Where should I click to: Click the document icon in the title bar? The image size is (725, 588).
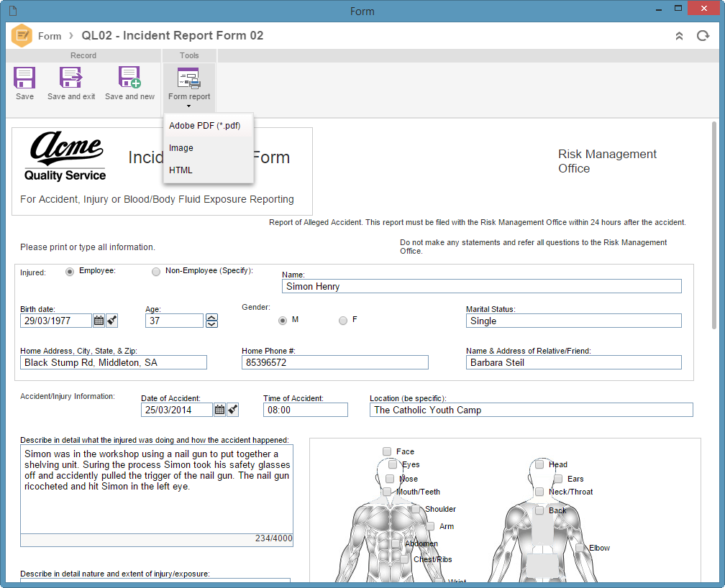[13, 10]
